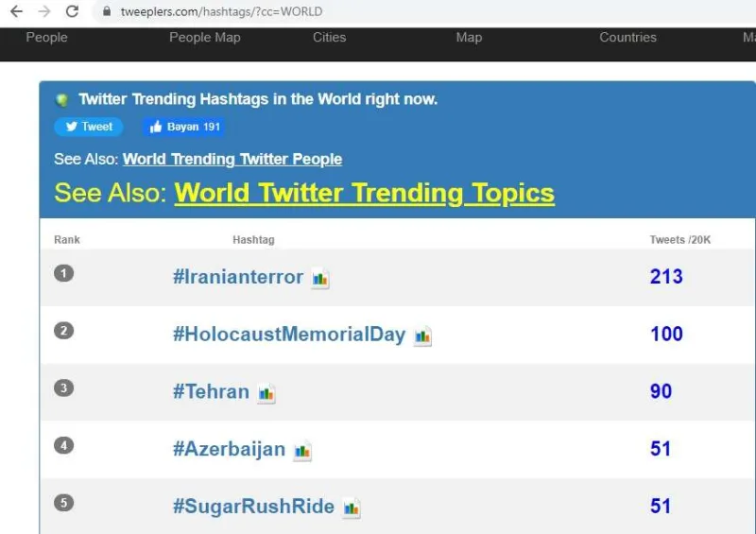Click the #SugarRushRide tweet count 51
Screen dimensions: 756x534
(660, 506)
